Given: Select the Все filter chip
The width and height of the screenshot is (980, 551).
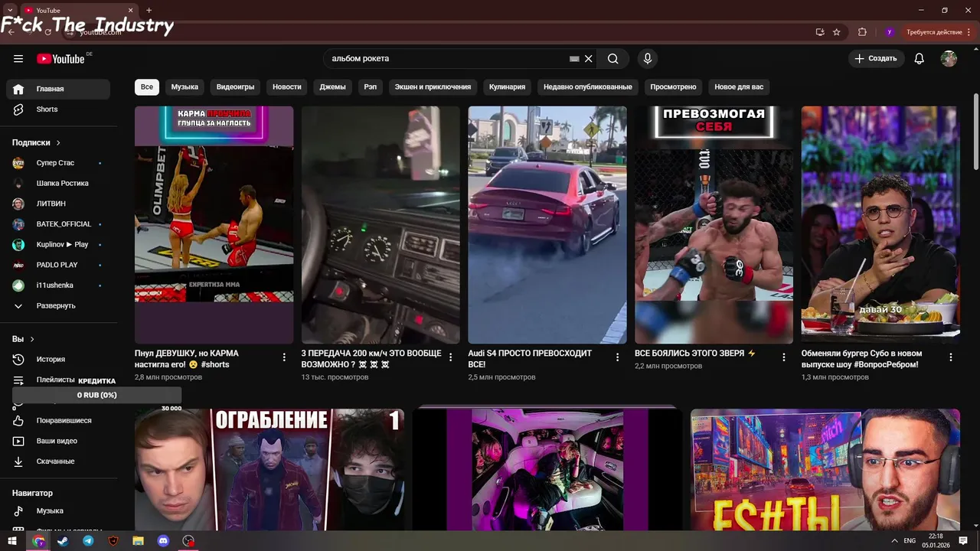Looking at the screenshot, I should coord(147,87).
